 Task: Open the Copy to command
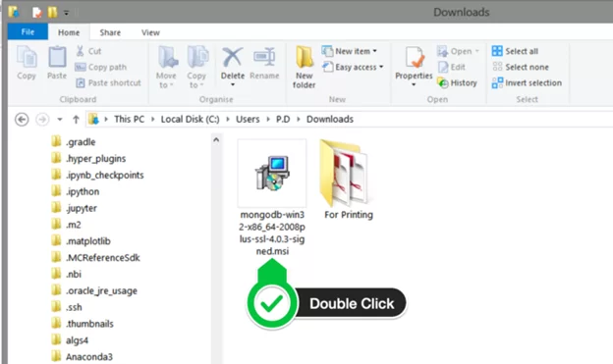point(196,67)
